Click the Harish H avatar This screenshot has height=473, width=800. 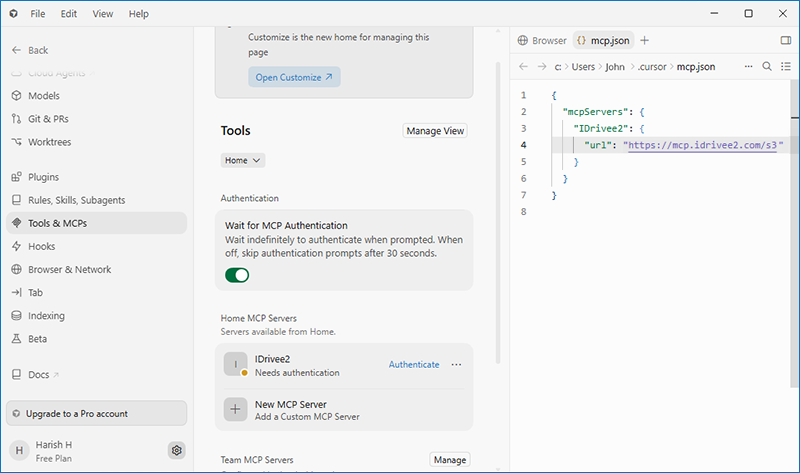click(x=19, y=451)
